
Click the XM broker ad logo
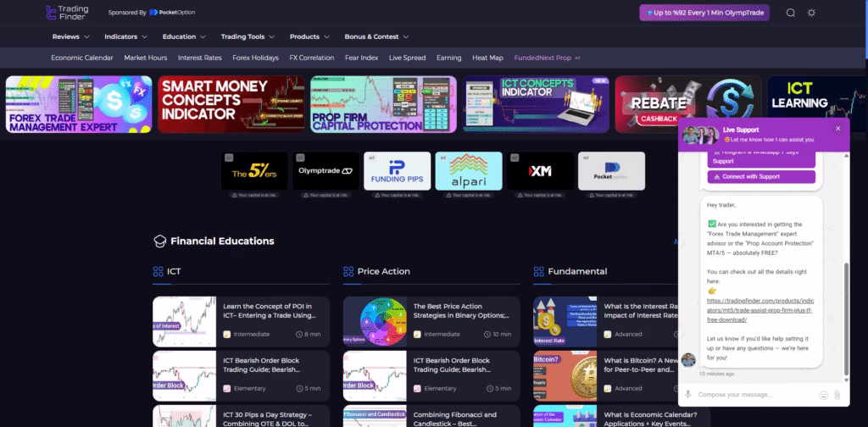pos(540,171)
